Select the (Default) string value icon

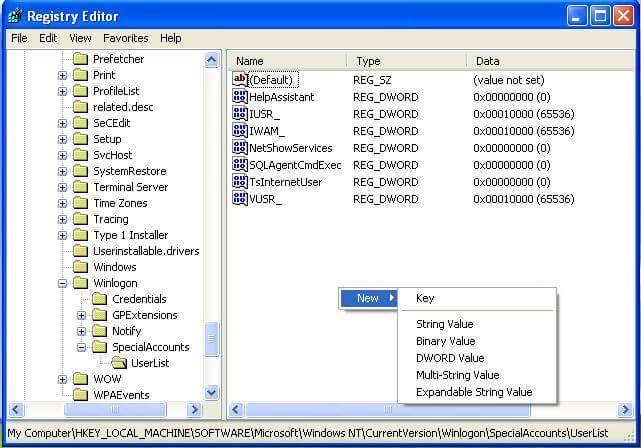tap(240, 79)
